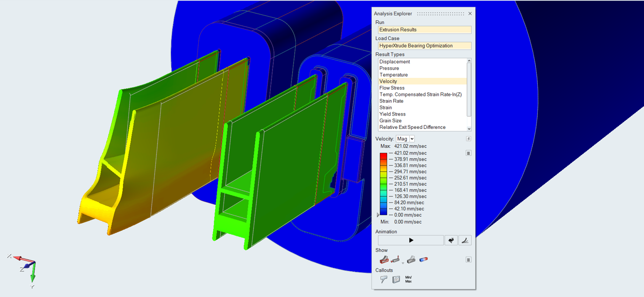Open the legend options menu icon
The height and width of the screenshot is (297, 644).
(x=468, y=153)
